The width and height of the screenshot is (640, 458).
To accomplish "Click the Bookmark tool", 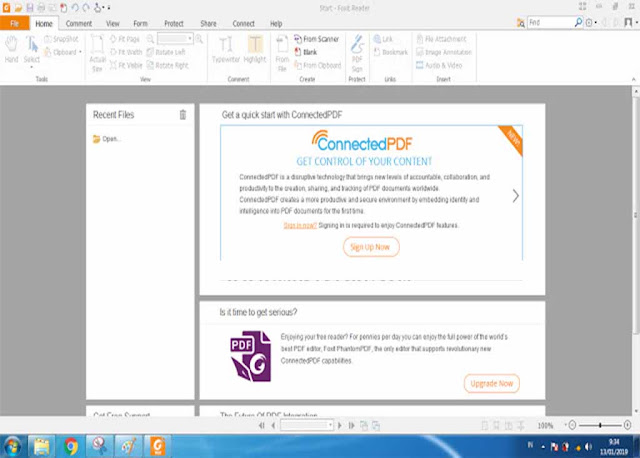I will (x=391, y=52).
